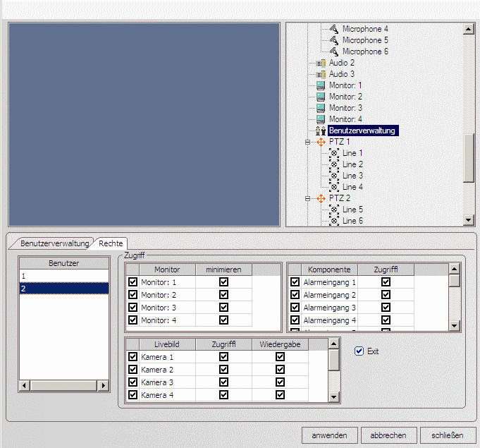This screenshot has width=480, height=448.
Task: Click the Line 5 icon in tree
Action: tap(334, 210)
